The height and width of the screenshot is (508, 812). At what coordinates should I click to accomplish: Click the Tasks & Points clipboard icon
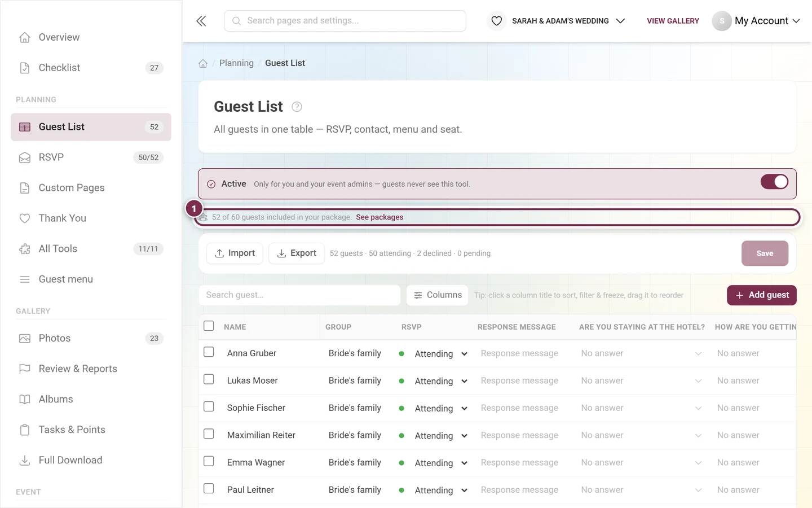coord(25,430)
